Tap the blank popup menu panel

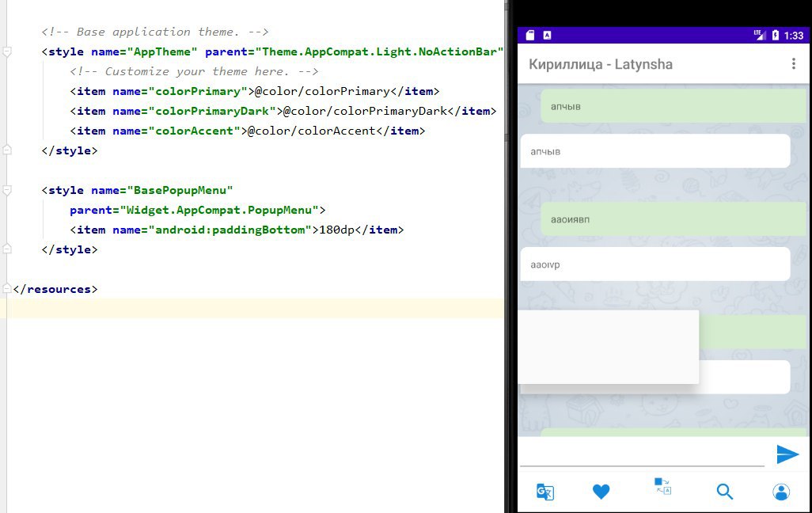tap(609, 348)
